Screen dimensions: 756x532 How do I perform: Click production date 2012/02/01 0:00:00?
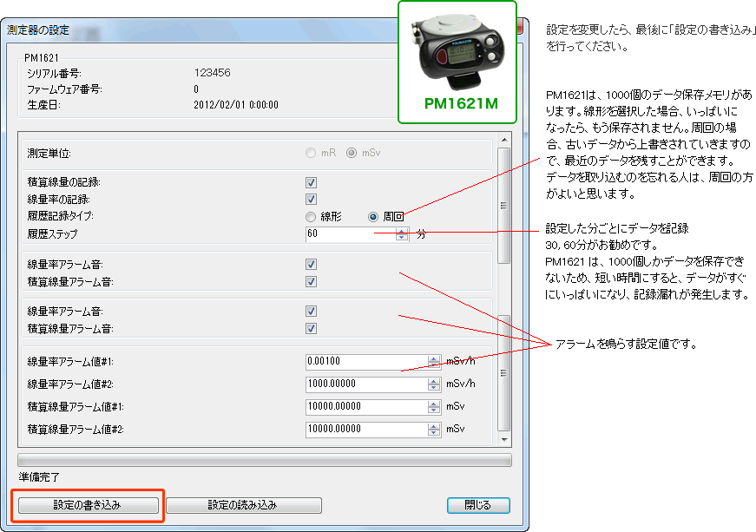tap(236, 105)
